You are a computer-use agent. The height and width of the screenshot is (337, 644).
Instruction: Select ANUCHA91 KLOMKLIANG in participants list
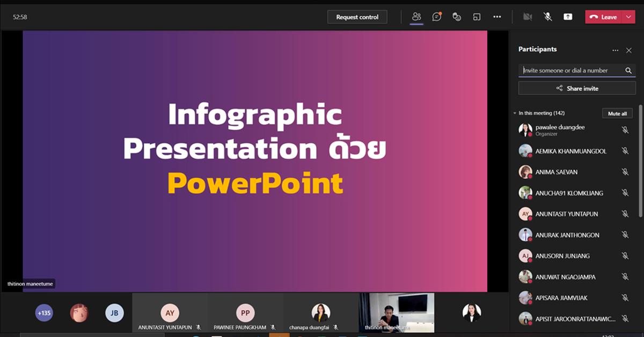pos(574,193)
